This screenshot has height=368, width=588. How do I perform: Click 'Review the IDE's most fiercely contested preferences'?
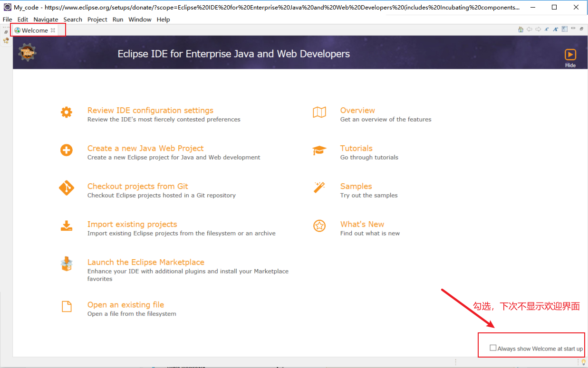[x=164, y=120]
